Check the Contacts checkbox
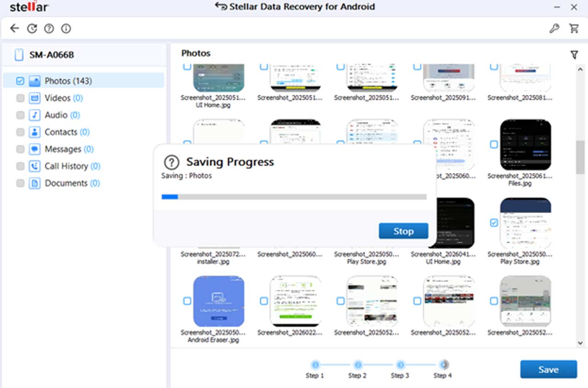 20,132
